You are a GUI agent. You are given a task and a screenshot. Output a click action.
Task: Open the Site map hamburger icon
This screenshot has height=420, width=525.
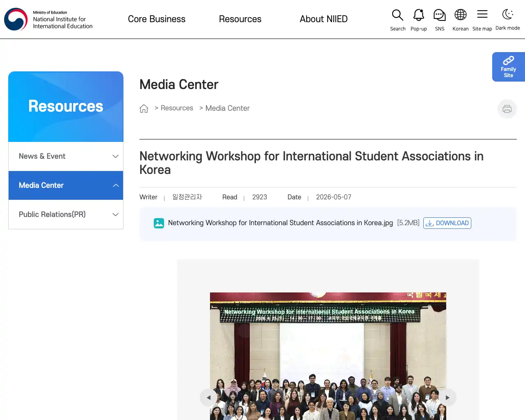482,14
